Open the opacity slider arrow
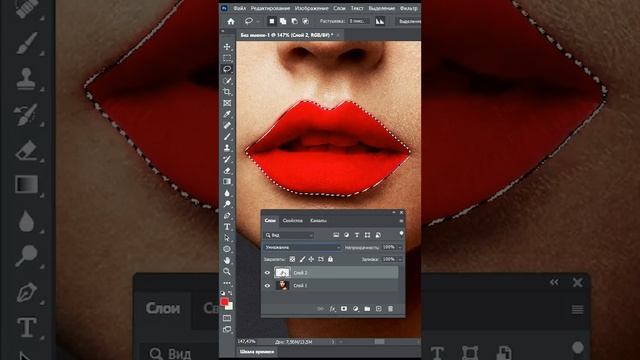Image resolution: width=640 pixels, height=360 pixels. tap(400, 247)
